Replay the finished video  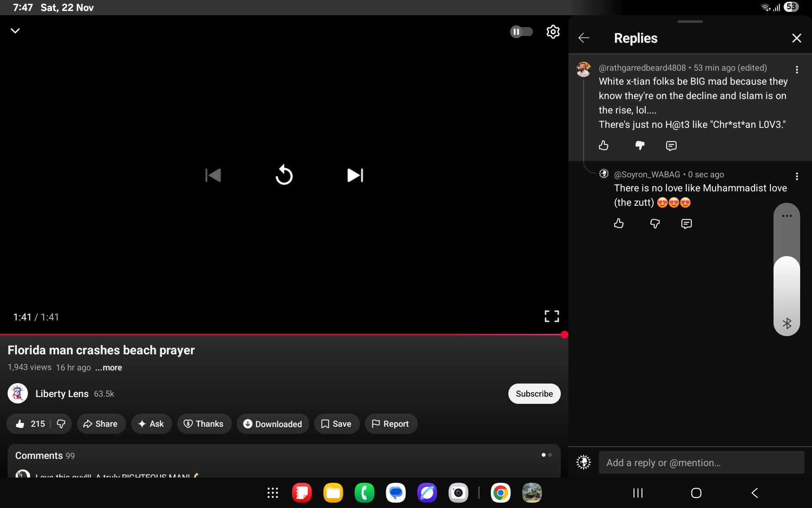284,175
